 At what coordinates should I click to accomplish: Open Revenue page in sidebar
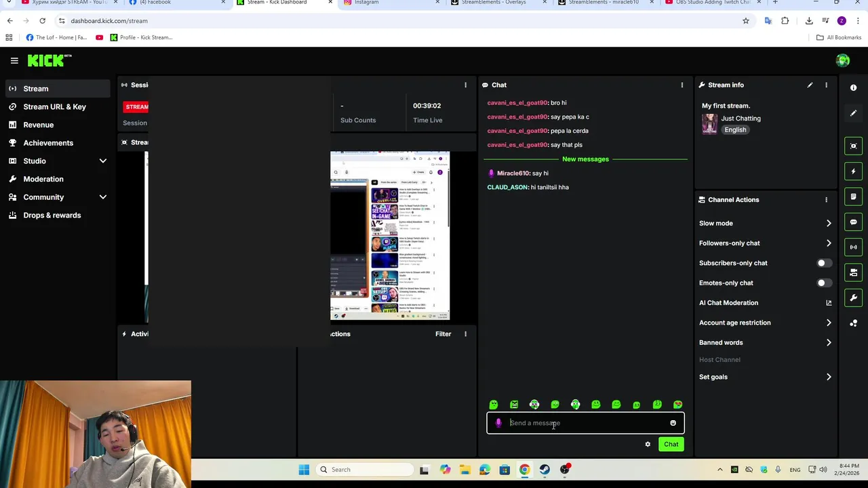click(x=58, y=125)
